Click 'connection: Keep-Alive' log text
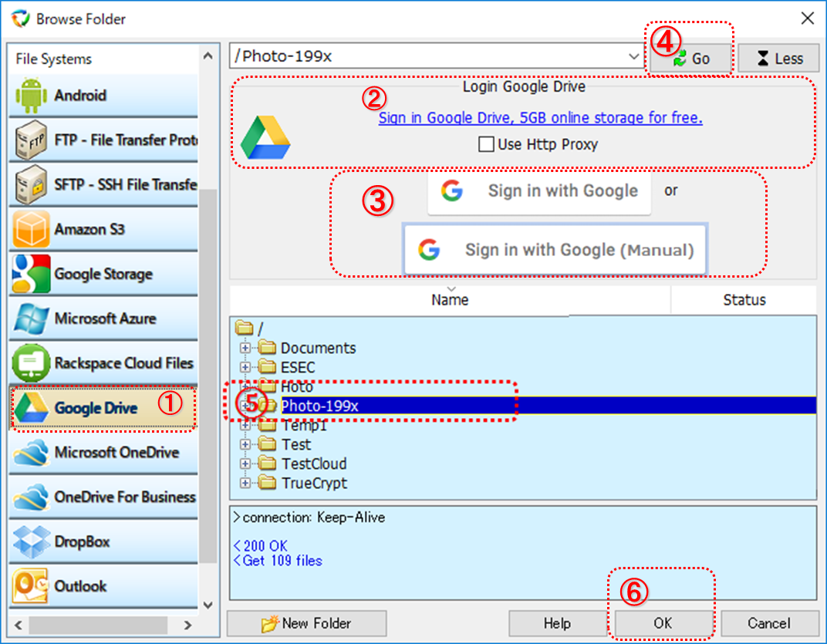This screenshot has height=644, width=827. pyautogui.click(x=309, y=518)
